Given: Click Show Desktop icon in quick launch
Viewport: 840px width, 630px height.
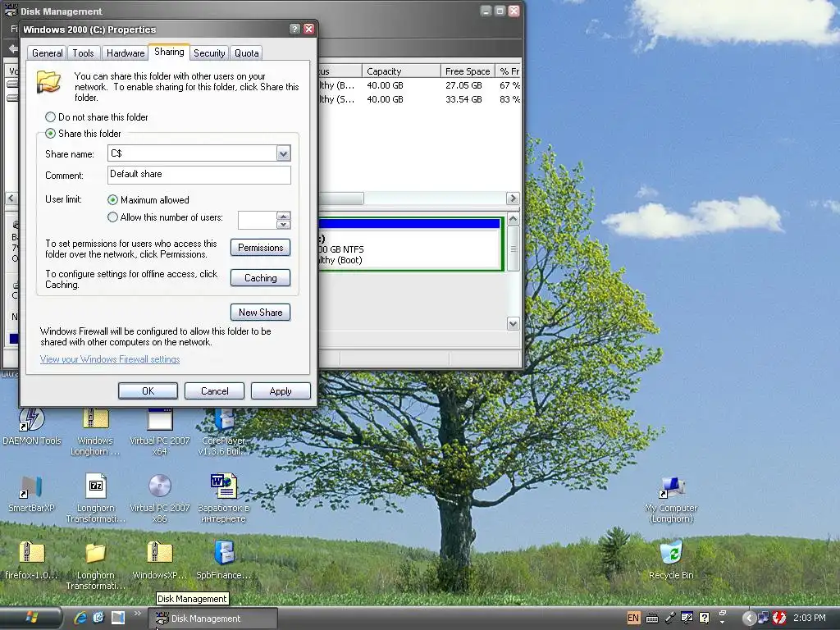Looking at the screenshot, I should tap(118, 618).
